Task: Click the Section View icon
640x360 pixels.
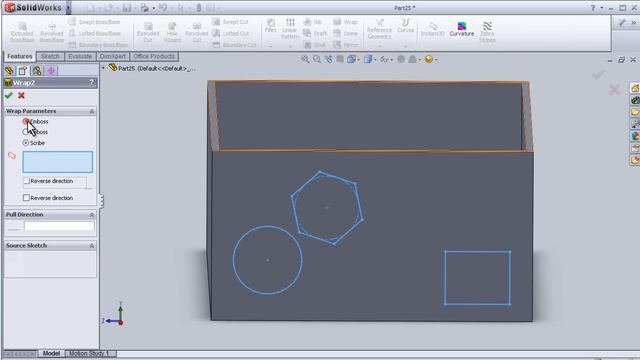Action: point(340,59)
